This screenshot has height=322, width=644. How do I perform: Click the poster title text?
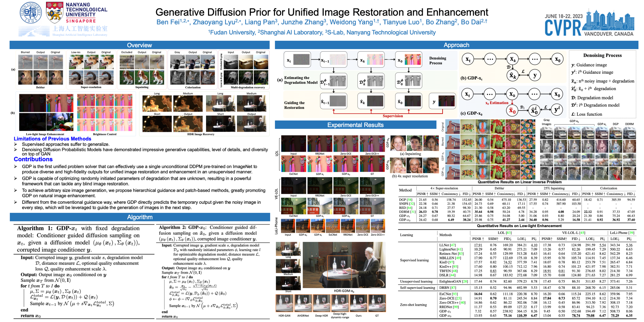click(322, 12)
